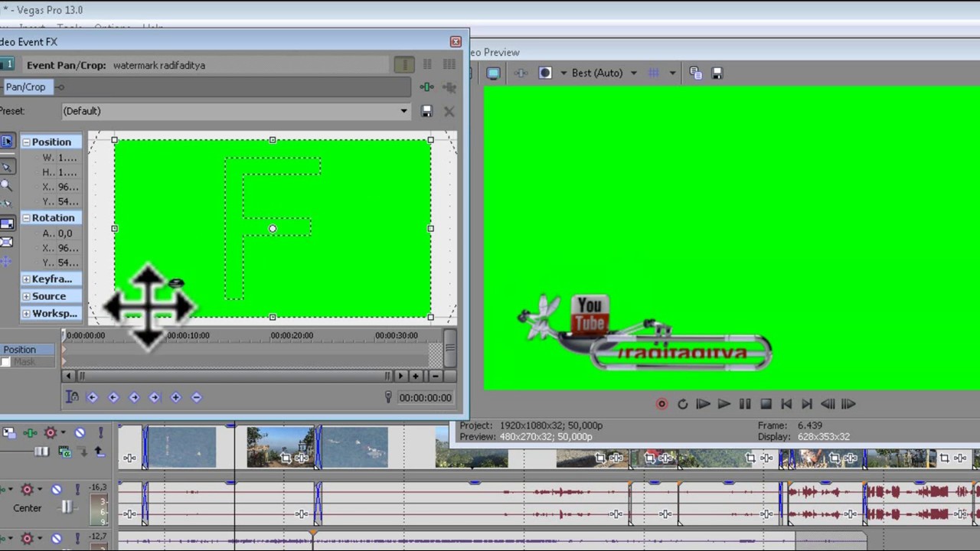Select the Position keyframe row
980x551 pixels.
[28, 350]
